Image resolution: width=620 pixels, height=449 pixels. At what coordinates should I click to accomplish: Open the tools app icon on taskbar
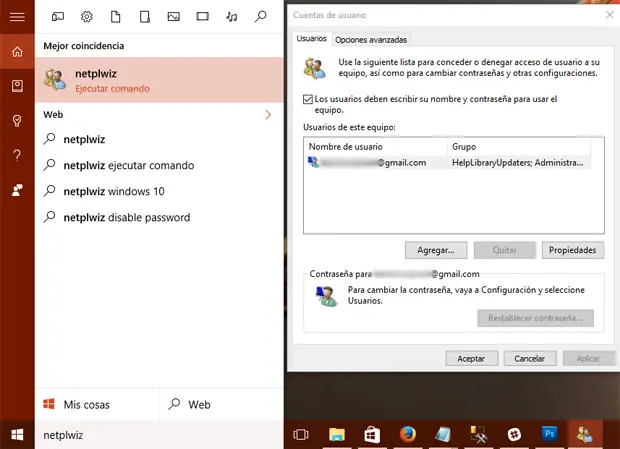click(x=478, y=434)
